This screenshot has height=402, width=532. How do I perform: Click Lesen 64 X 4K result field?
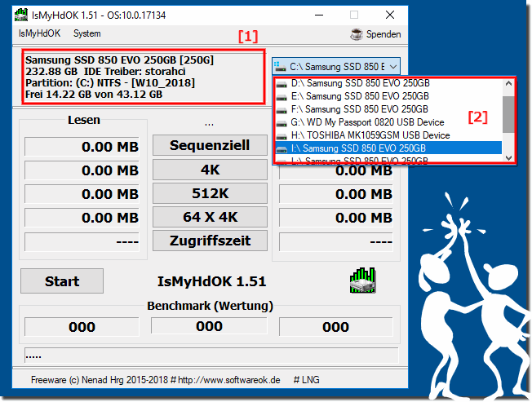tap(82, 218)
